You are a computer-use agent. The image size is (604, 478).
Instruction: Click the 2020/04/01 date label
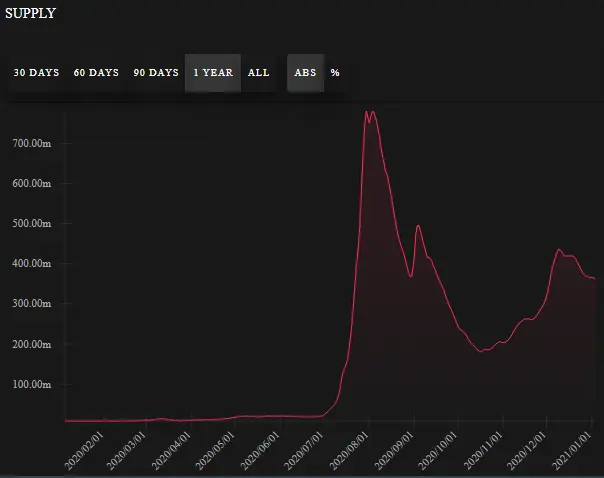(171, 451)
